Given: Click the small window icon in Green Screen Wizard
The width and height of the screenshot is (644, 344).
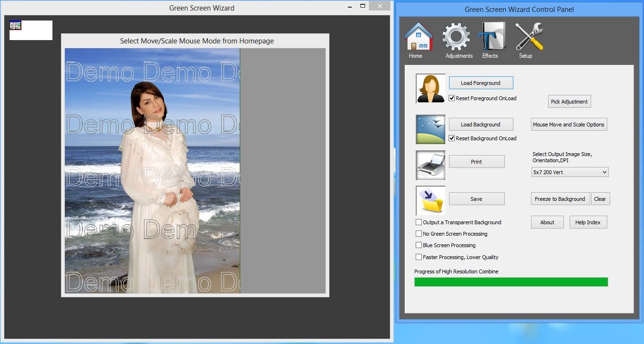Looking at the screenshot, I should (15, 25).
